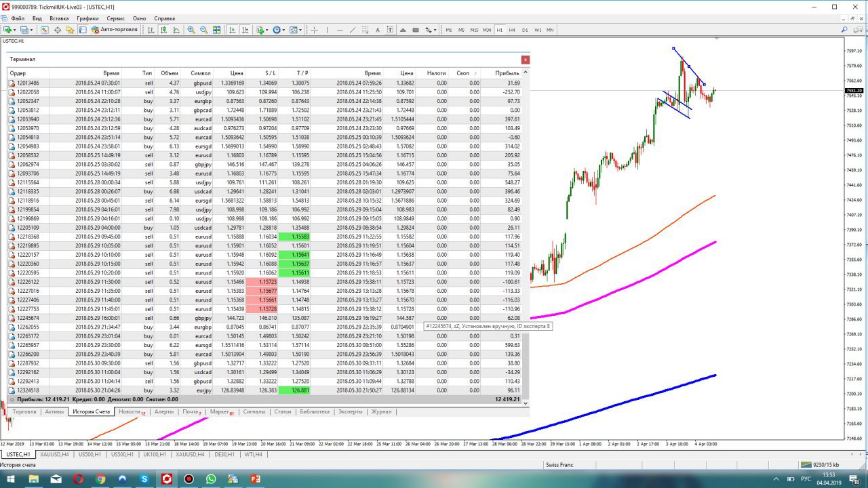Switch chart to line chart mode
This screenshot has height=488, width=868.
coord(176,30)
